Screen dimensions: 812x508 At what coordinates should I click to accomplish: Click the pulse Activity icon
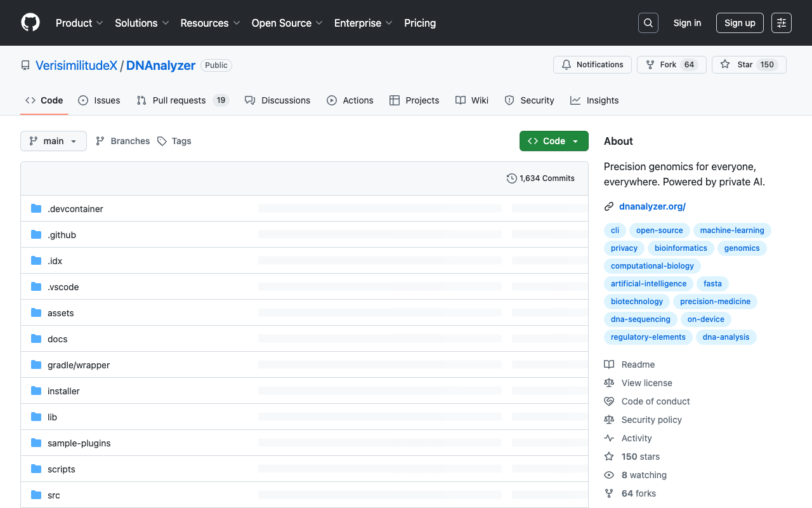point(609,438)
